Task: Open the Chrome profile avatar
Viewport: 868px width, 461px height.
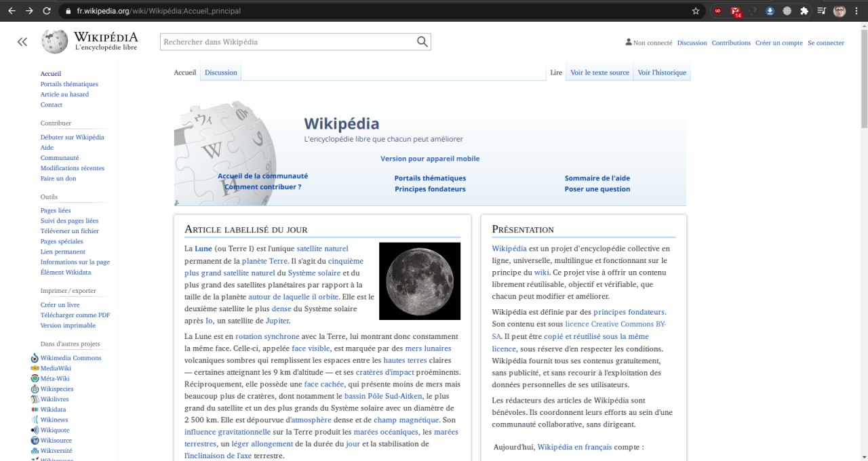Action: [x=840, y=11]
